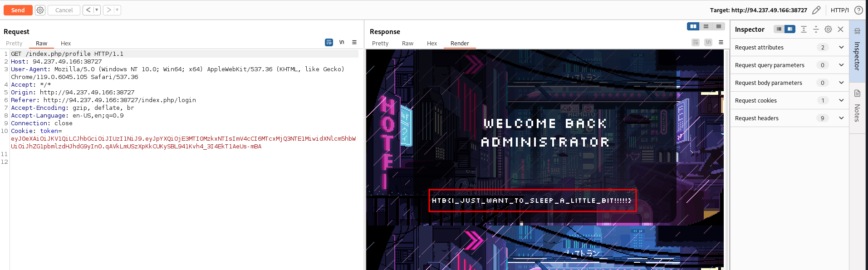Switch Request view to Pretty tab

(x=14, y=44)
